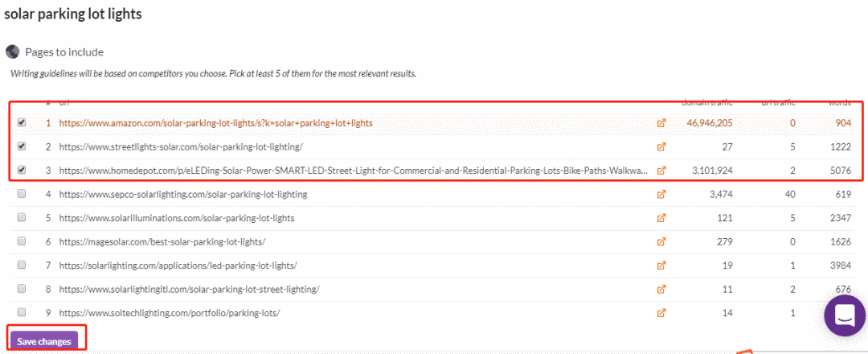Open solarilluminations.com external link icon
The height and width of the screenshot is (354, 868).
tap(661, 218)
